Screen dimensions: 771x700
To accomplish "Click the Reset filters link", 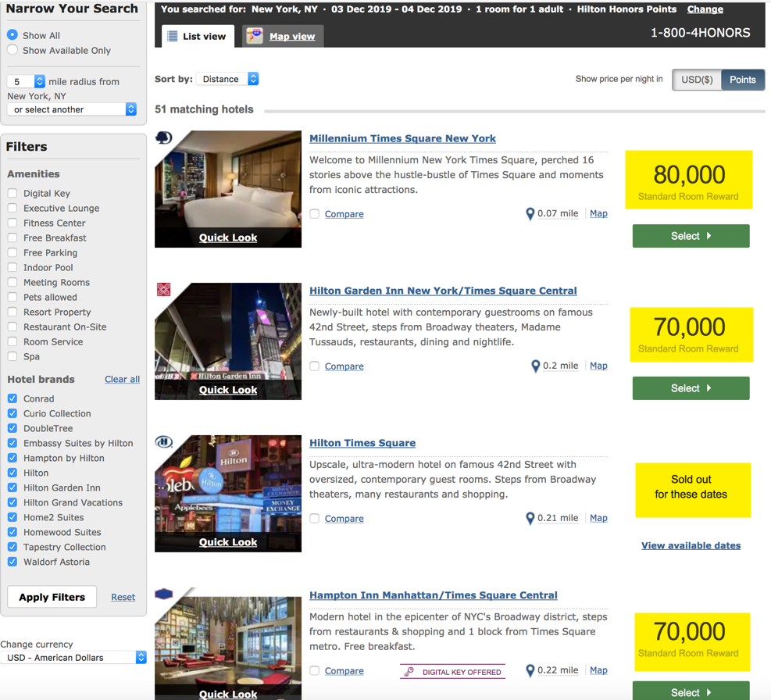I will [x=123, y=597].
